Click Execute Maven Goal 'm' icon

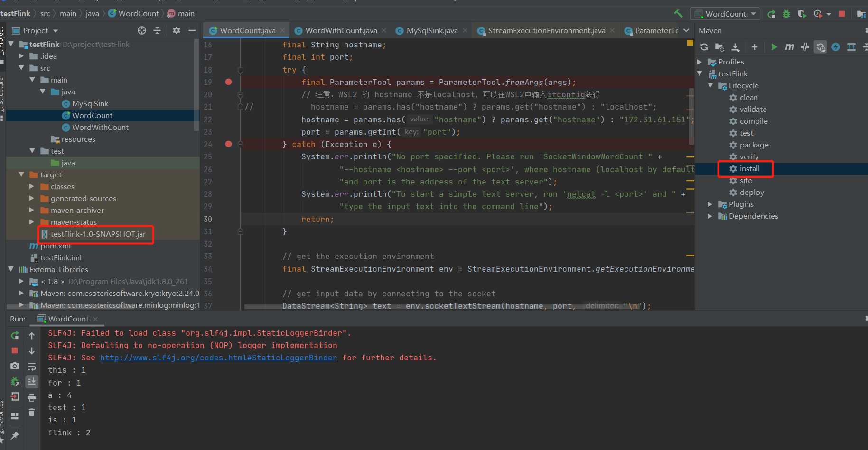[789, 47]
